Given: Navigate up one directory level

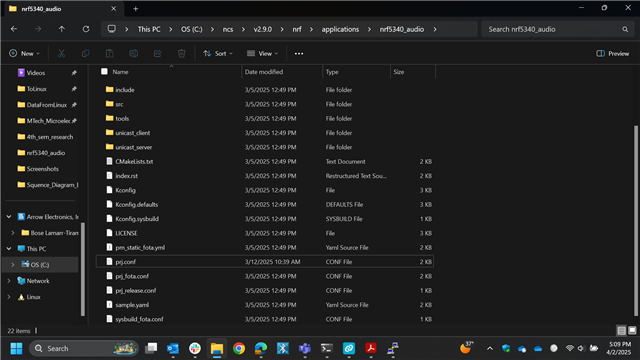Looking at the screenshot, I should point(62,29).
